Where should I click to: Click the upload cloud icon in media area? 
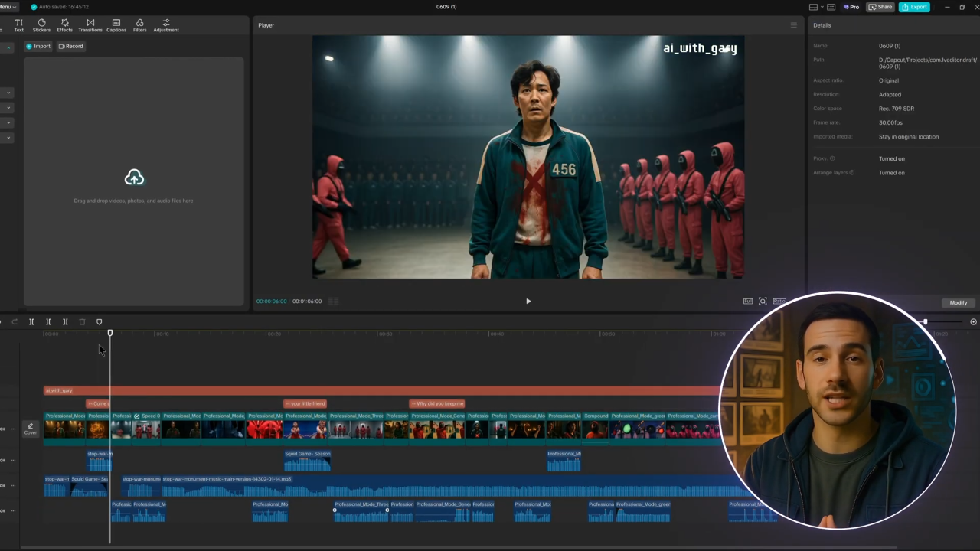coord(134,178)
